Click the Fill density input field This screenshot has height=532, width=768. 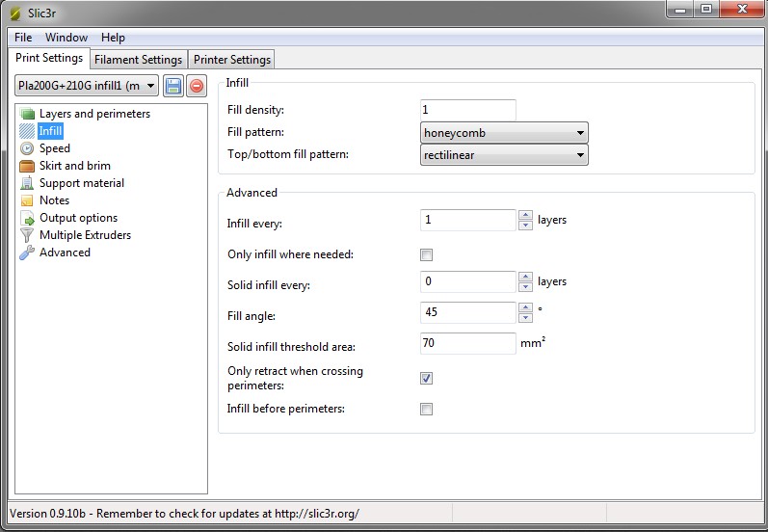click(468, 110)
